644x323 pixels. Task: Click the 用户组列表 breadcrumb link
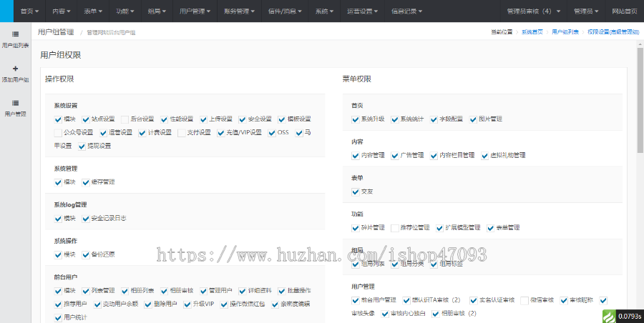(x=565, y=32)
